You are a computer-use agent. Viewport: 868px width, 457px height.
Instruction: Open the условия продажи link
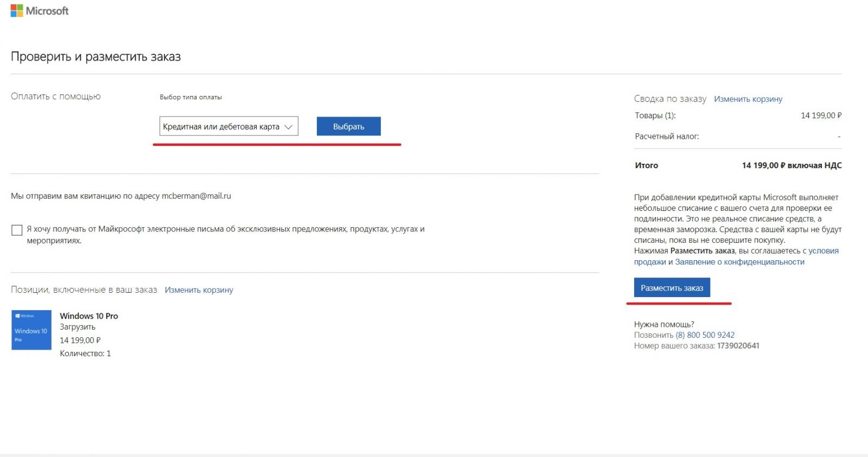click(736, 256)
